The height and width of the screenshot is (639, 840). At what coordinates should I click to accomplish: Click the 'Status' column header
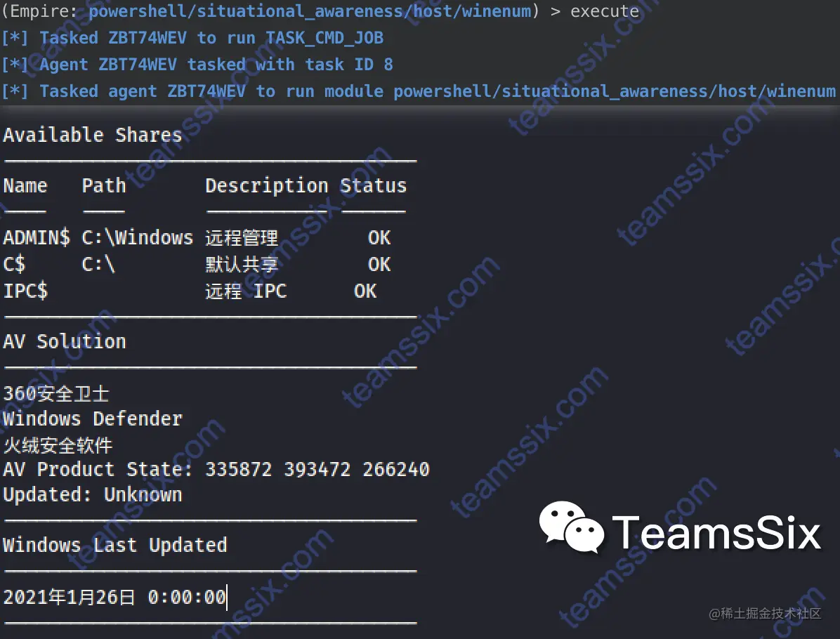click(374, 186)
